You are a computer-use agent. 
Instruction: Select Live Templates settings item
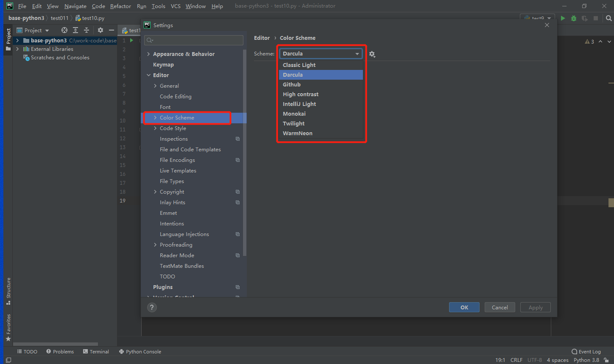[178, 171]
